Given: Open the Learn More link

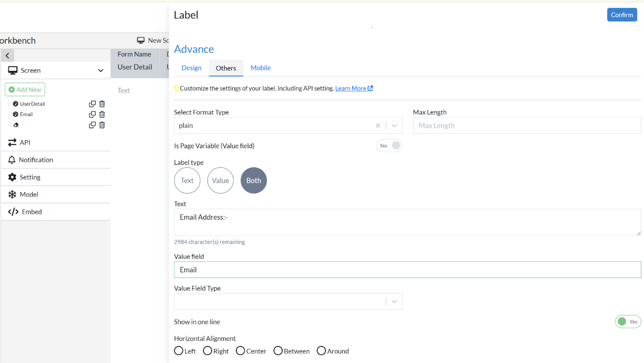Looking at the screenshot, I should click(351, 88).
